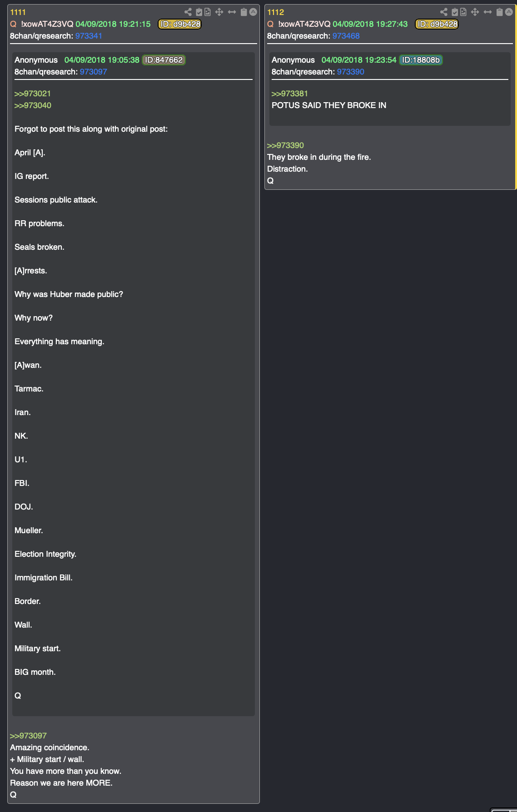Click move arrows icon on post 1111
The height and width of the screenshot is (812, 517).
coord(219,12)
